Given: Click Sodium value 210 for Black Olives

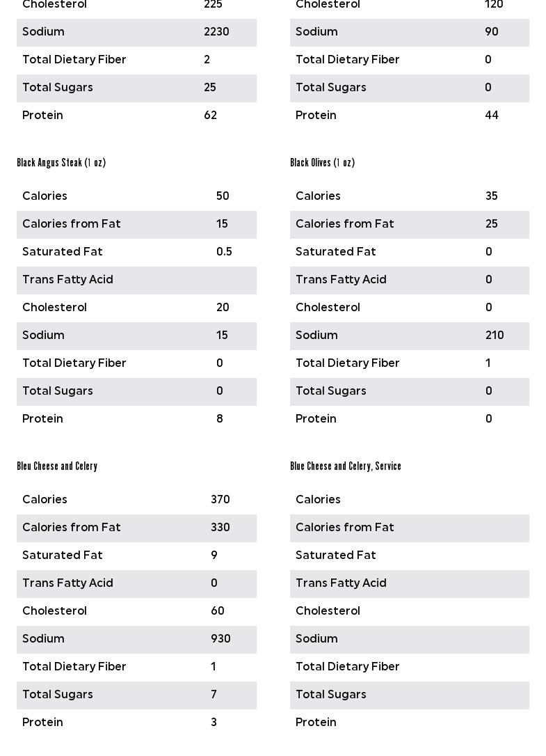Looking at the screenshot, I should (x=495, y=336).
